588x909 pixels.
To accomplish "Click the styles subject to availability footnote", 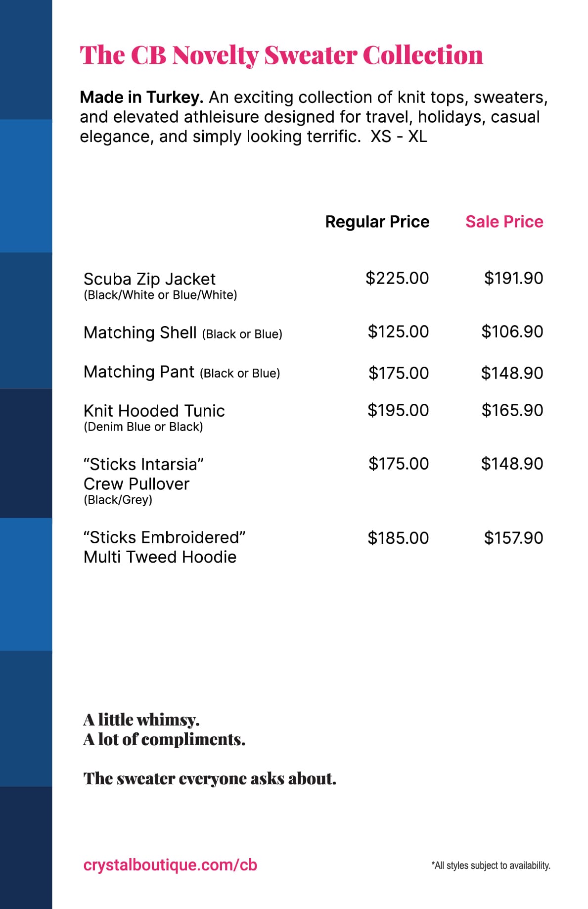I will (491, 865).
